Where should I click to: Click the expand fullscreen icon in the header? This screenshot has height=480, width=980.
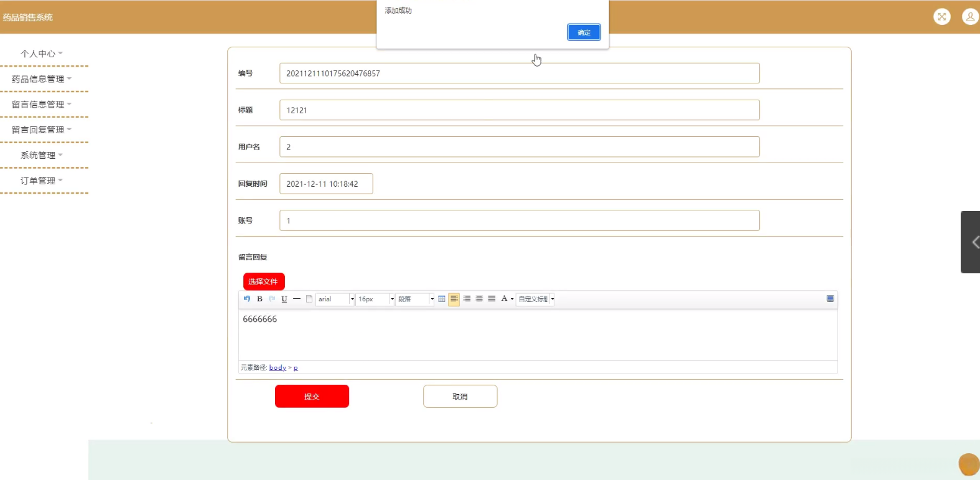click(x=942, y=17)
